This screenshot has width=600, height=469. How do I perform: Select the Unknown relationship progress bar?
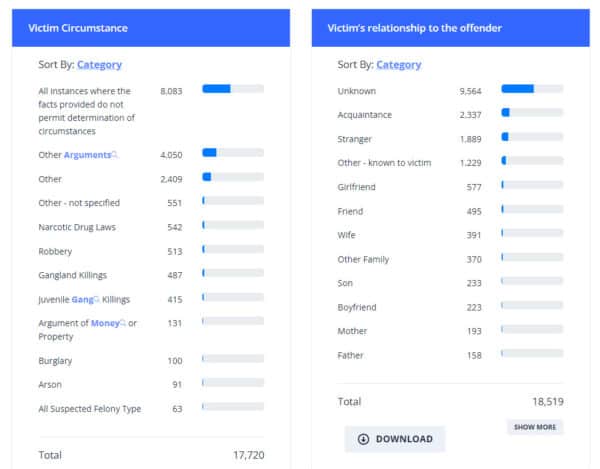532,89
